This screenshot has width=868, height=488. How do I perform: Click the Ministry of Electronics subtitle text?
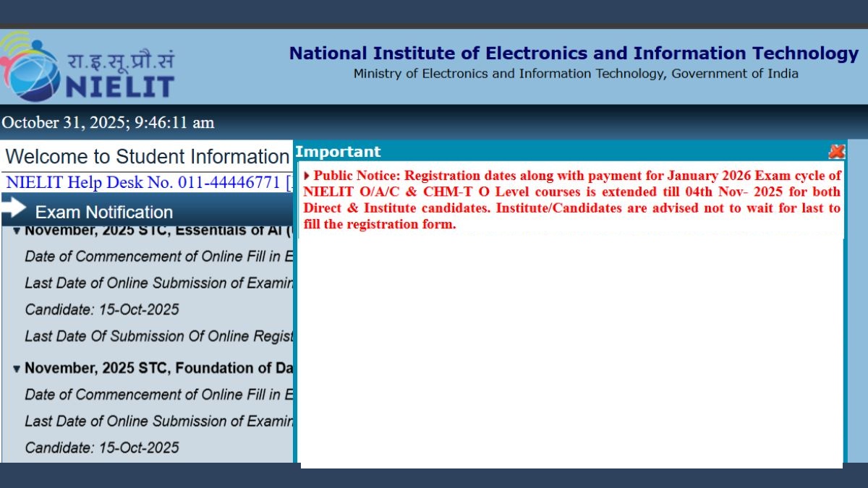point(576,74)
